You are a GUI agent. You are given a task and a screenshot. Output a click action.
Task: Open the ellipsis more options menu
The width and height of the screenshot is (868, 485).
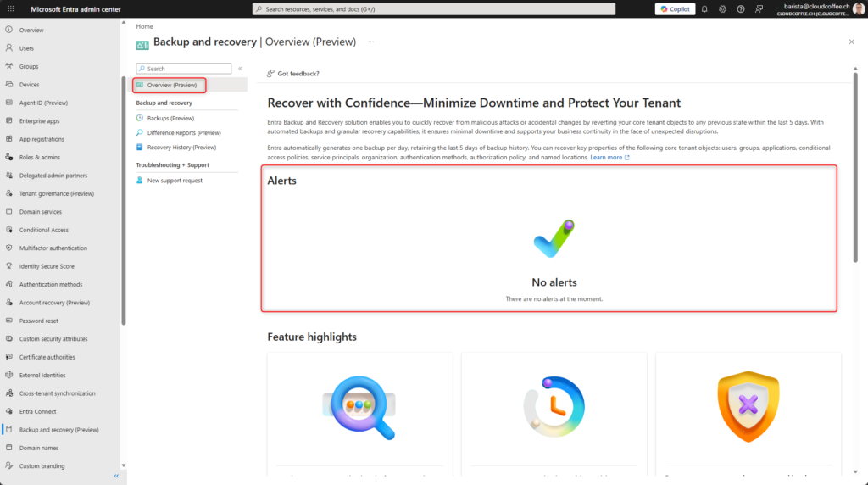pyautogui.click(x=371, y=42)
